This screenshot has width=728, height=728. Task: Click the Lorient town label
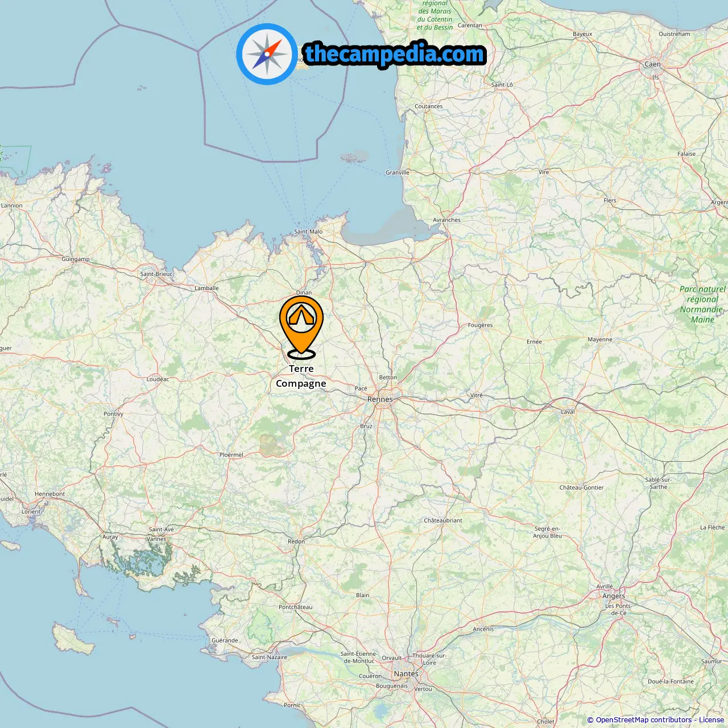tap(31, 511)
